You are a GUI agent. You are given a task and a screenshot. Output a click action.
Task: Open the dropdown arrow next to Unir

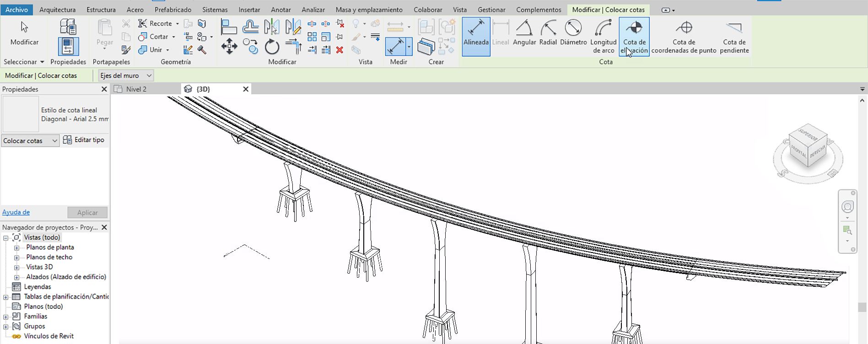point(167,50)
